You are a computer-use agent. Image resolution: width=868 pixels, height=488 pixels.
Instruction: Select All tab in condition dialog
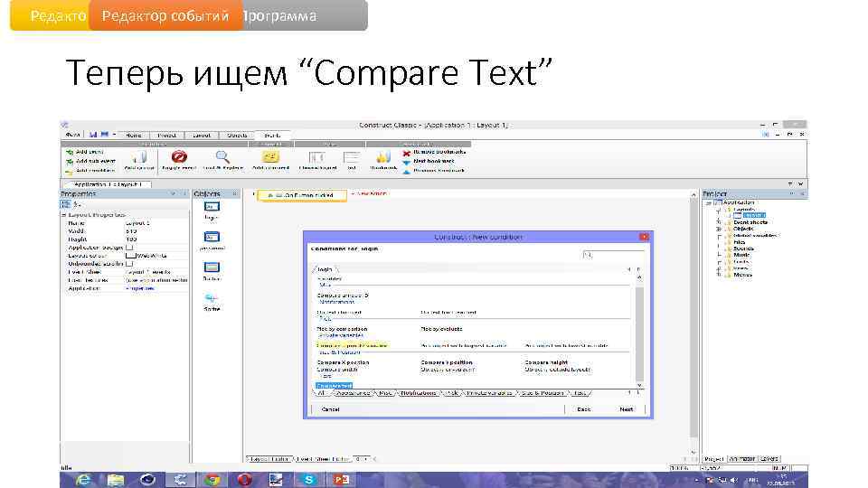point(320,393)
